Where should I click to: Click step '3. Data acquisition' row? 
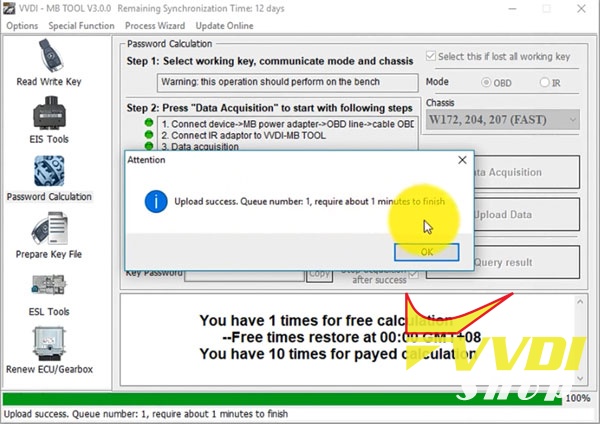coord(200,147)
